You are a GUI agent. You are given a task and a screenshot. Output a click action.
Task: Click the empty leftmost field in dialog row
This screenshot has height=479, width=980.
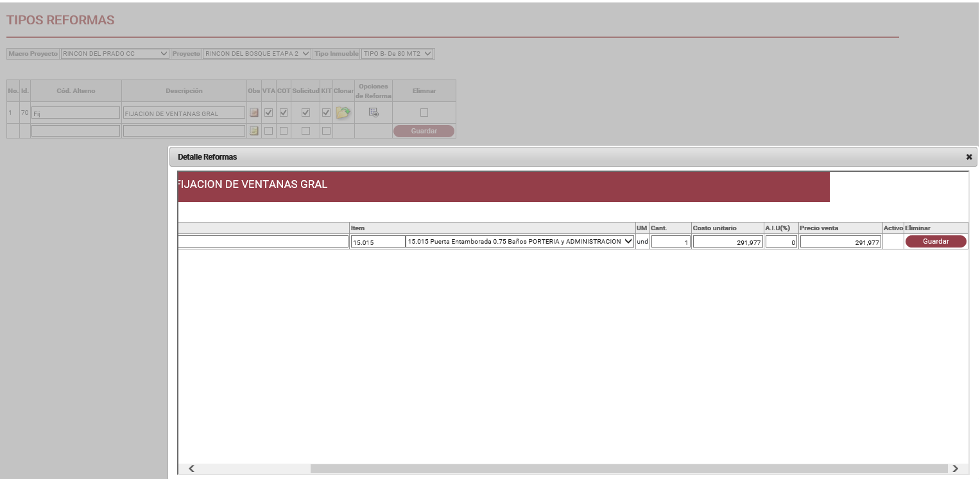263,242
